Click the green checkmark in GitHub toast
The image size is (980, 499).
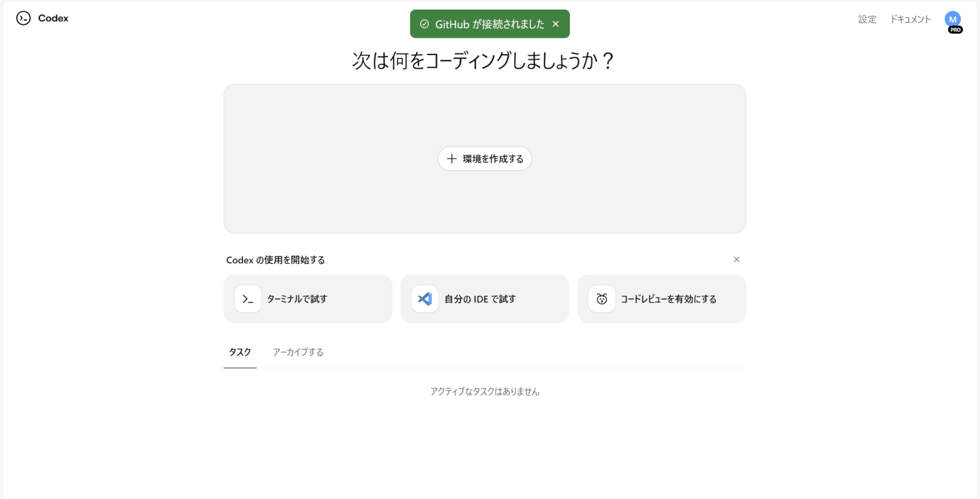click(424, 24)
